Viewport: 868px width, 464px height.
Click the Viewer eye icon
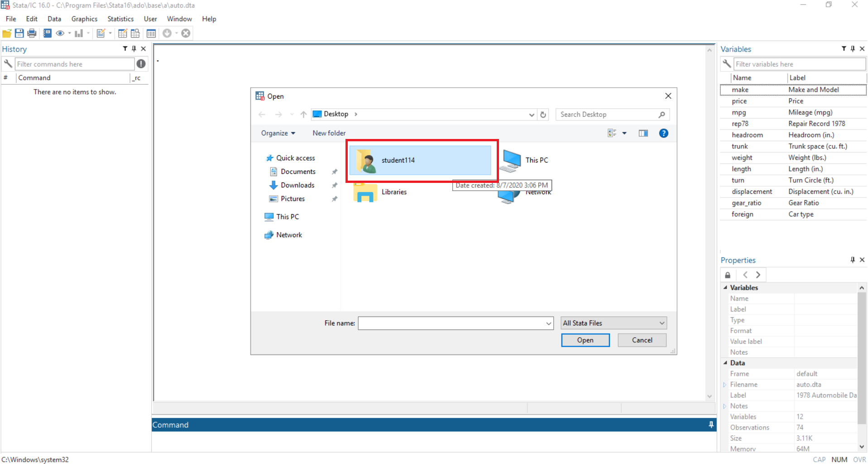coord(60,33)
